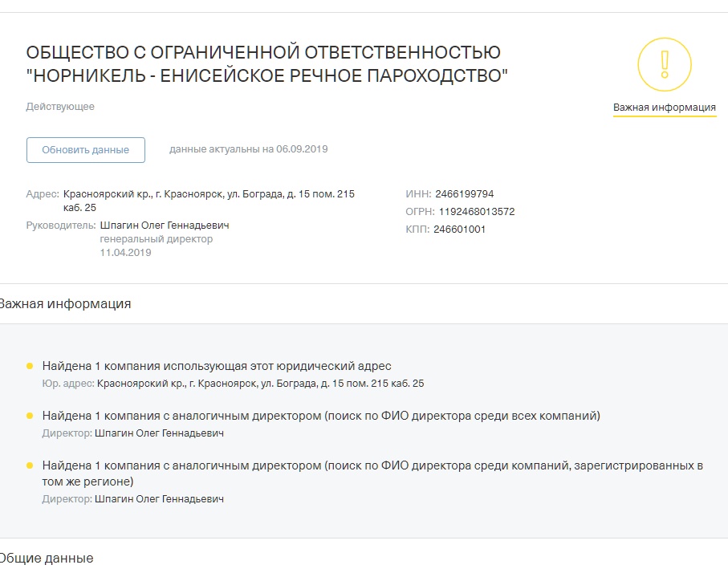The image size is (728, 573).
Task: Click the Общие данные section header
Action: (47, 558)
